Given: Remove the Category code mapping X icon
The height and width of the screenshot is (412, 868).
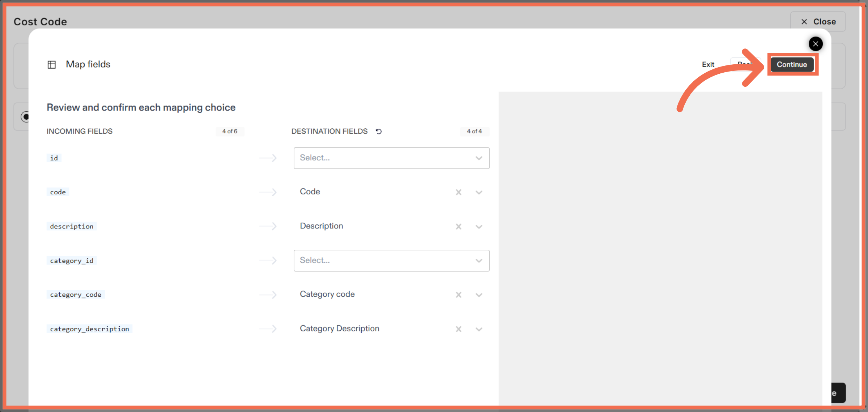Looking at the screenshot, I should 459,295.
